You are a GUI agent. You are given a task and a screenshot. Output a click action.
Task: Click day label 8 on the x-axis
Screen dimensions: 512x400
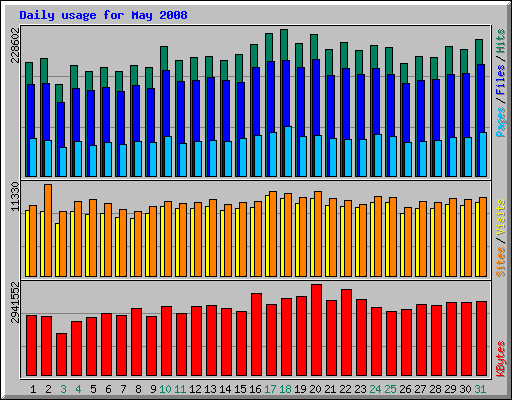point(138,389)
